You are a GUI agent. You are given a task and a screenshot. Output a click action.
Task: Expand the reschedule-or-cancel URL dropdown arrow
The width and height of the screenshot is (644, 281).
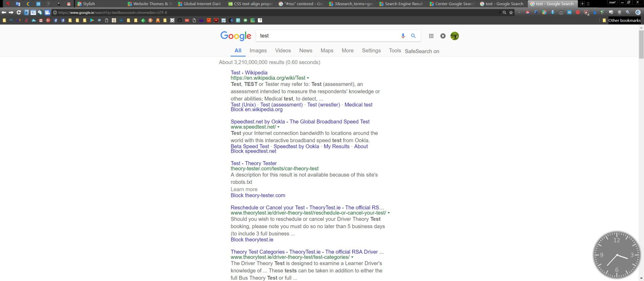[x=389, y=213]
